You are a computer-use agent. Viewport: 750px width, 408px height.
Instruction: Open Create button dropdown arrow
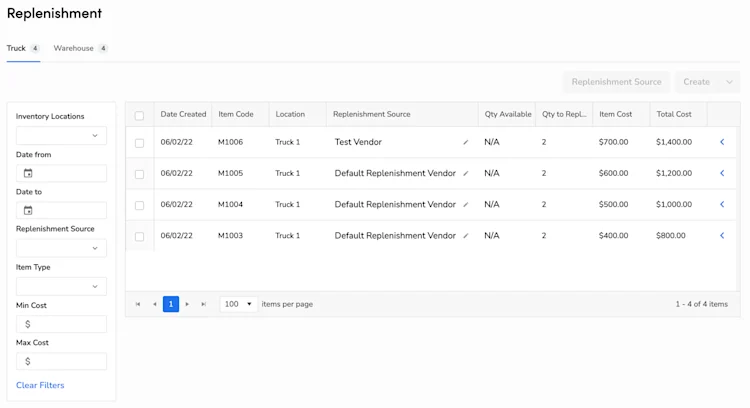[x=729, y=82]
